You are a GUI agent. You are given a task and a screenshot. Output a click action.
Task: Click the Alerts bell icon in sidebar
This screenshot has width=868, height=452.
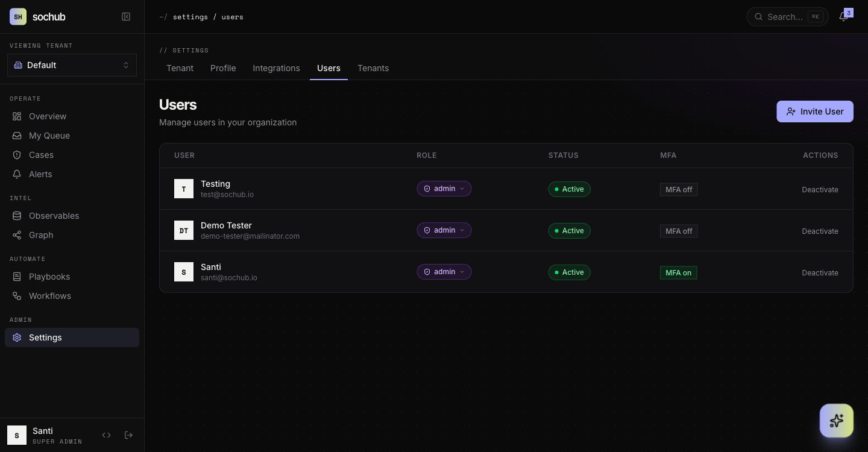[17, 174]
